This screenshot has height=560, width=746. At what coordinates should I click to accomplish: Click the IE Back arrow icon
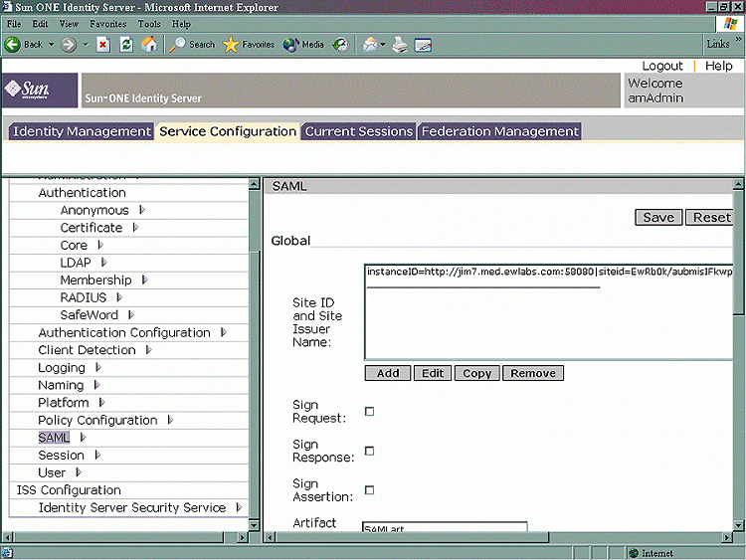click(13, 45)
